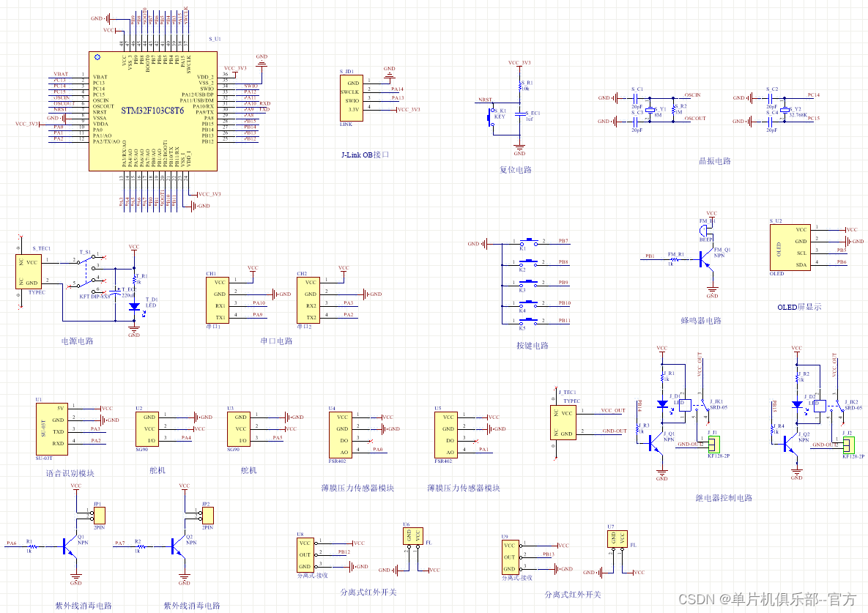This screenshot has height=613, width=868.
Task: Click the U9 infrared receiver block
Action: 509,557
